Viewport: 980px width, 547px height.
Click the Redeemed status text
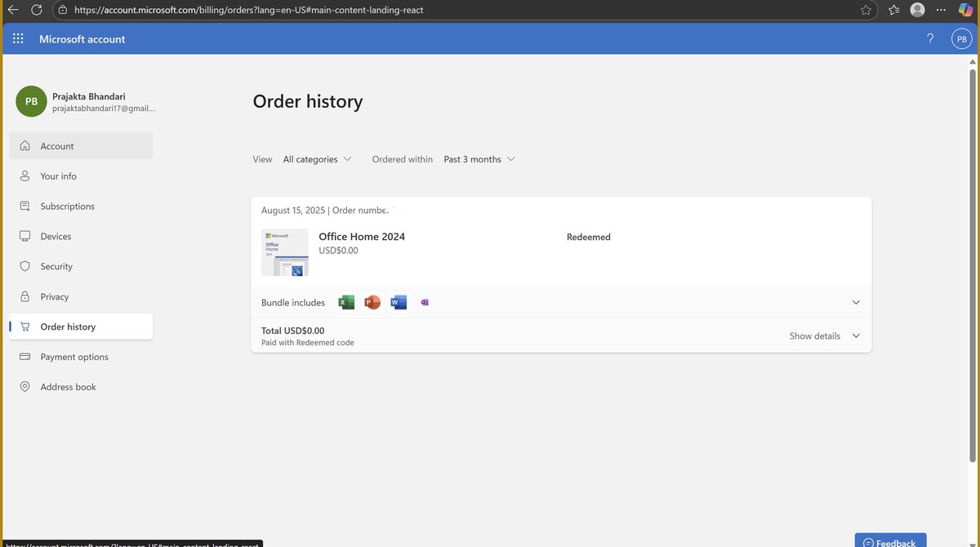pos(589,237)
